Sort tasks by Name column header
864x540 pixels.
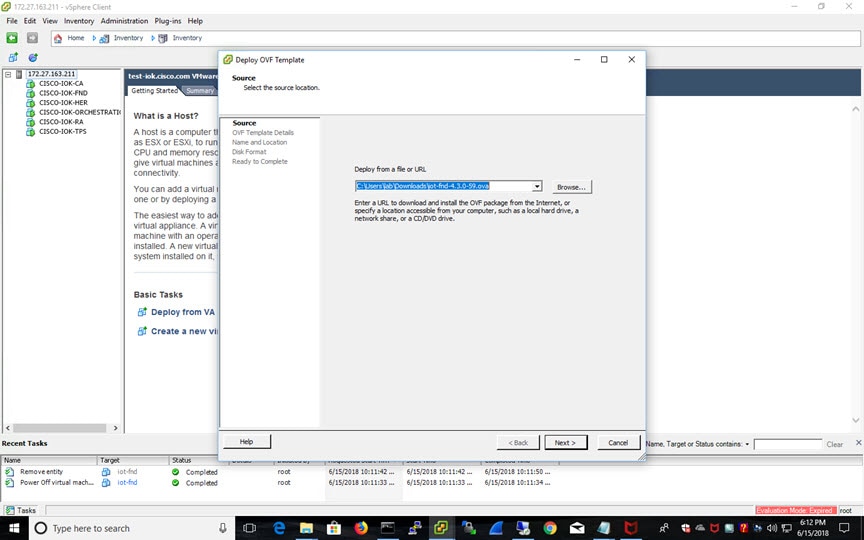click(x=49, y=460)
